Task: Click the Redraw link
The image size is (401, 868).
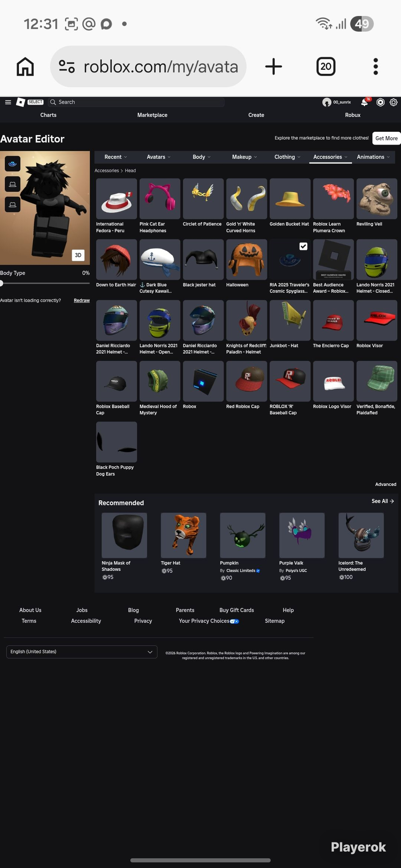Action: click(x=82, y=300)
